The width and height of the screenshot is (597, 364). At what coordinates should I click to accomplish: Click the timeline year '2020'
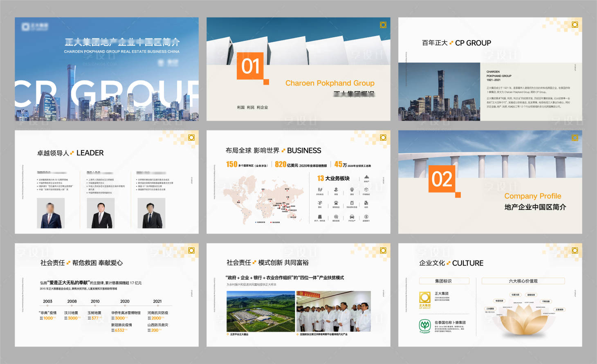click(125, 301)
